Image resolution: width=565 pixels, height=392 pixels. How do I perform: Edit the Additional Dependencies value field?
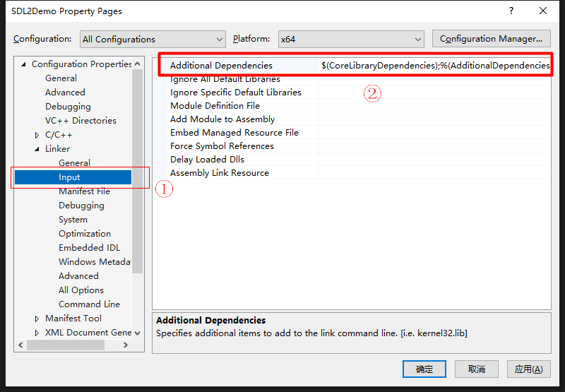(434, 66)
